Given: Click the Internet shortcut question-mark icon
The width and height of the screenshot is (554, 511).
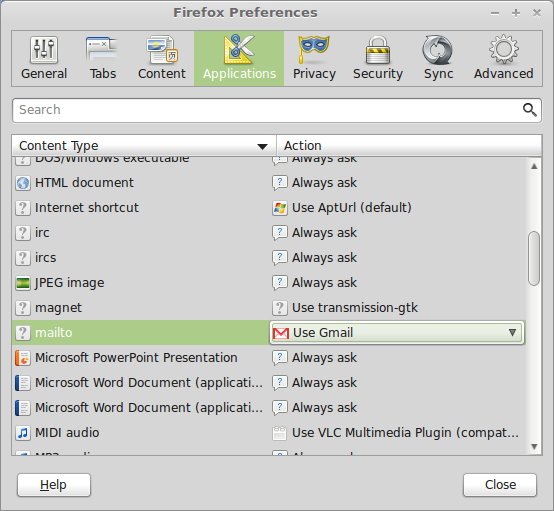Looking at the screenshot, I should pyautogui.click(x=23, y=208).
